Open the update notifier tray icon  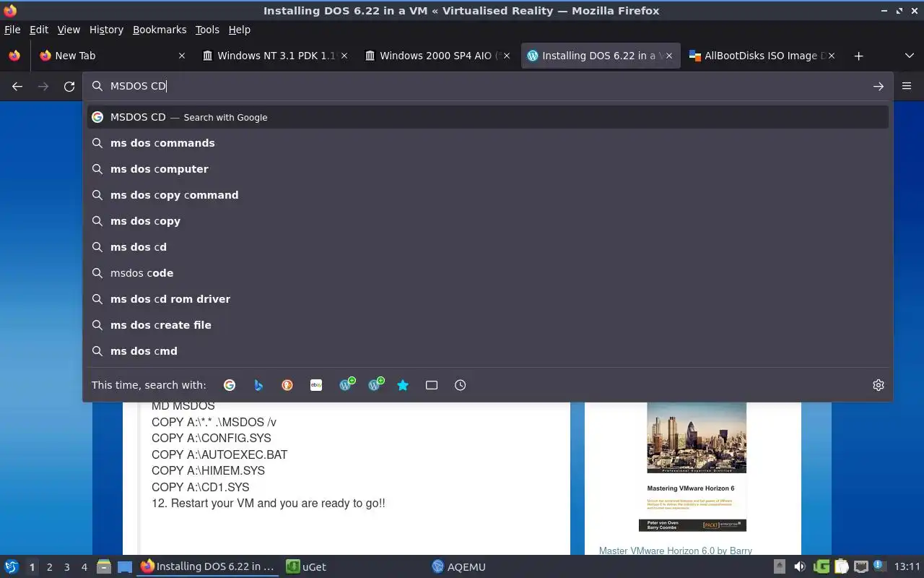(x=879, y=566)
